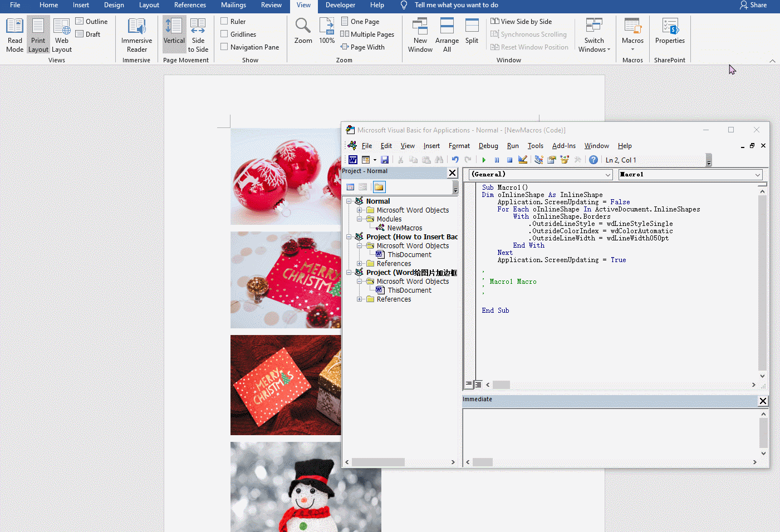This screenshot has width=780, height=532.
Task: Open the Macros dropdown arrow in ribbon
Action: tap(632, 49)
